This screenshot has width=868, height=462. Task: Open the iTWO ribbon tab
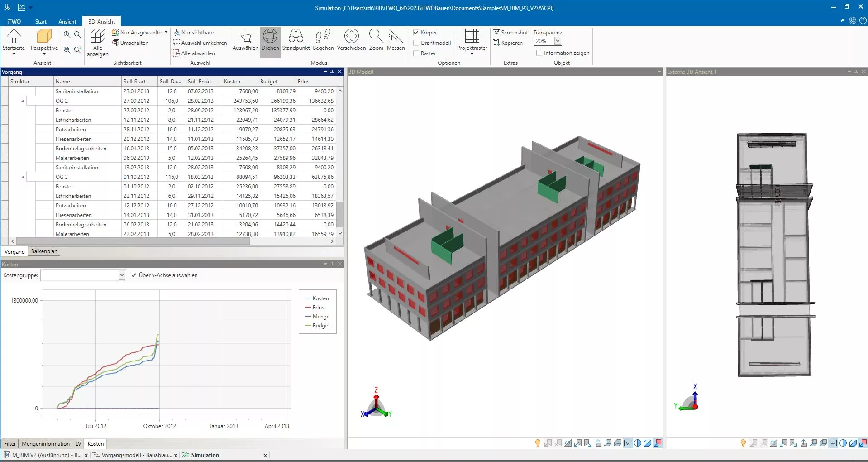point(14,21)
